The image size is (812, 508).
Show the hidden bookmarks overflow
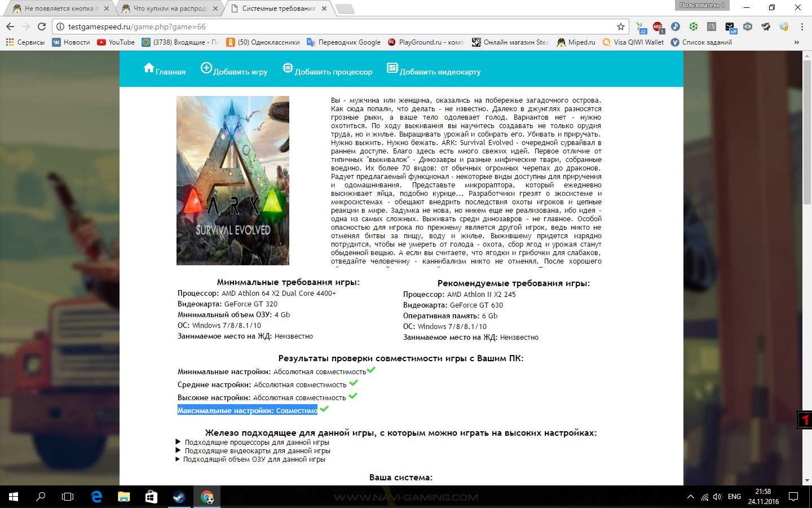pos(796,42)
